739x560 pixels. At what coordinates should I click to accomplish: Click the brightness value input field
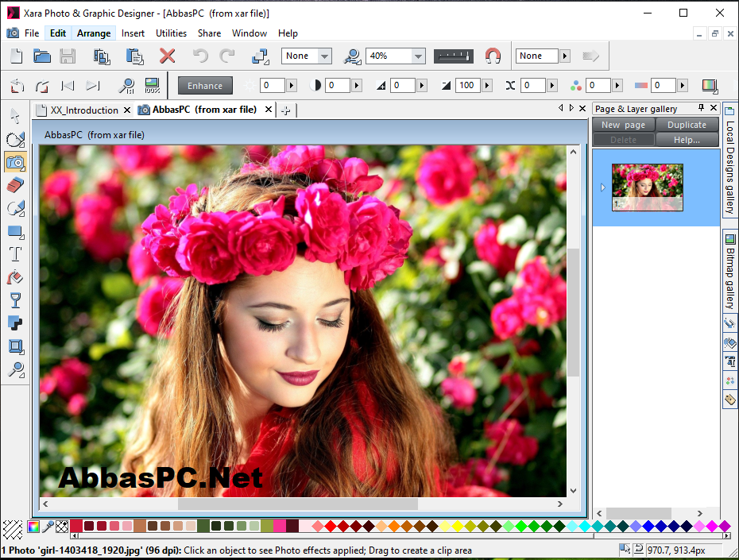tap(273, 85)
